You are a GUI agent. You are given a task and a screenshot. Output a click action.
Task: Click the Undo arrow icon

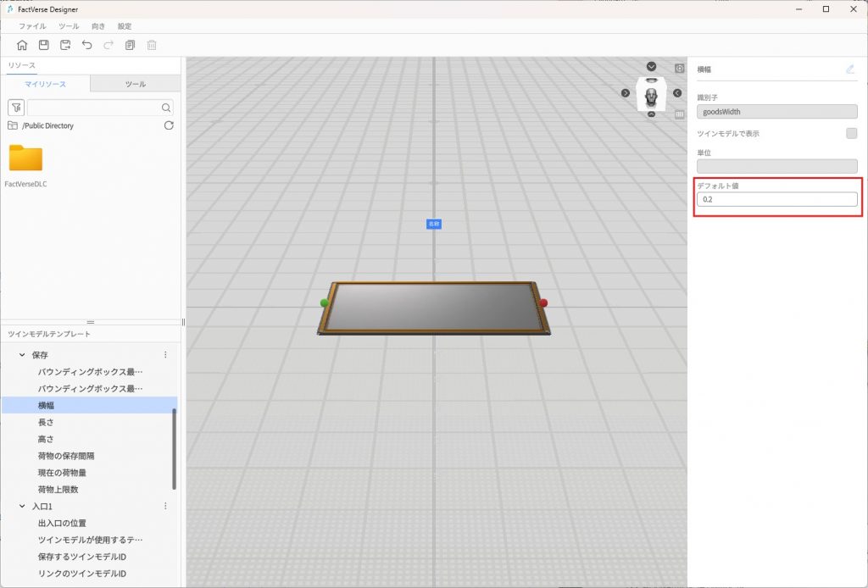(x=86, y=45)
